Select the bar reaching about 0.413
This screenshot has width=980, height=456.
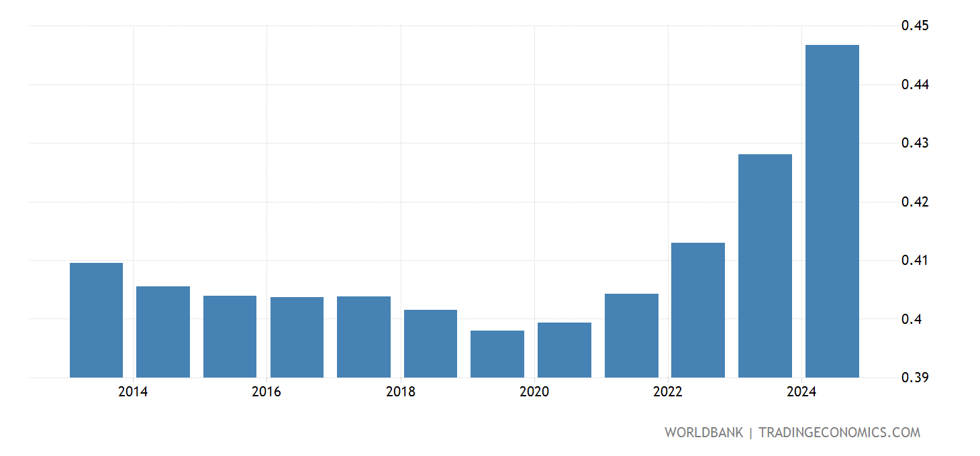coord(698,310)
